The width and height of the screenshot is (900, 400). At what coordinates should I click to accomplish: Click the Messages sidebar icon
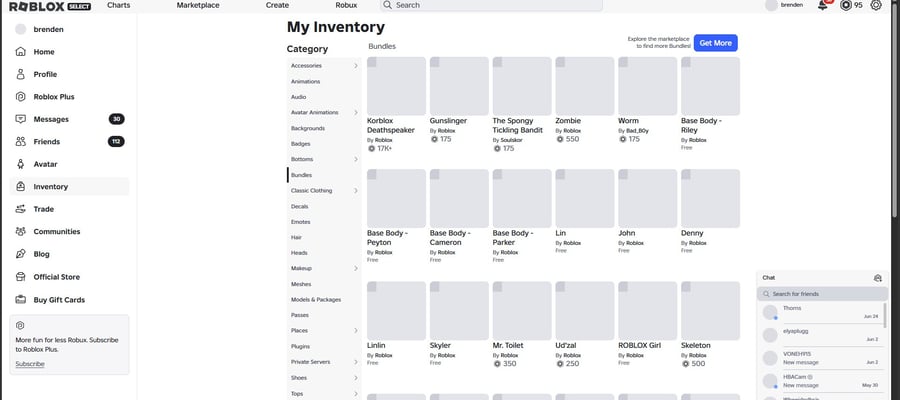point(21,119)
